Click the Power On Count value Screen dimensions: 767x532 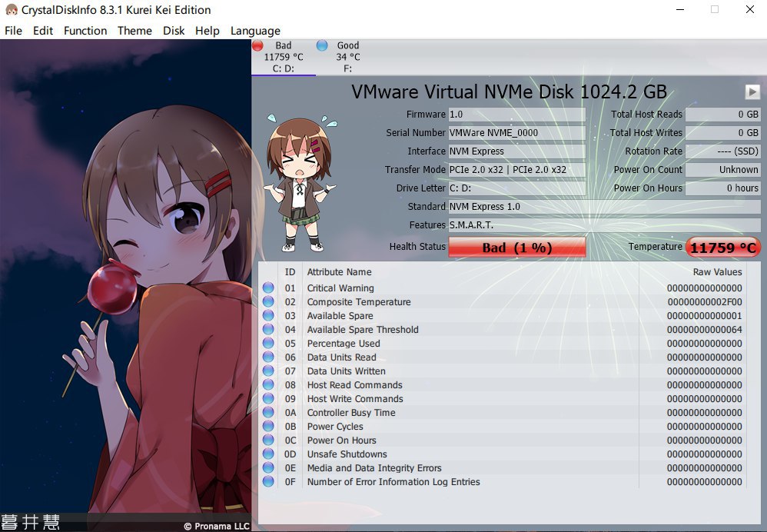click(x=723, y=170)
